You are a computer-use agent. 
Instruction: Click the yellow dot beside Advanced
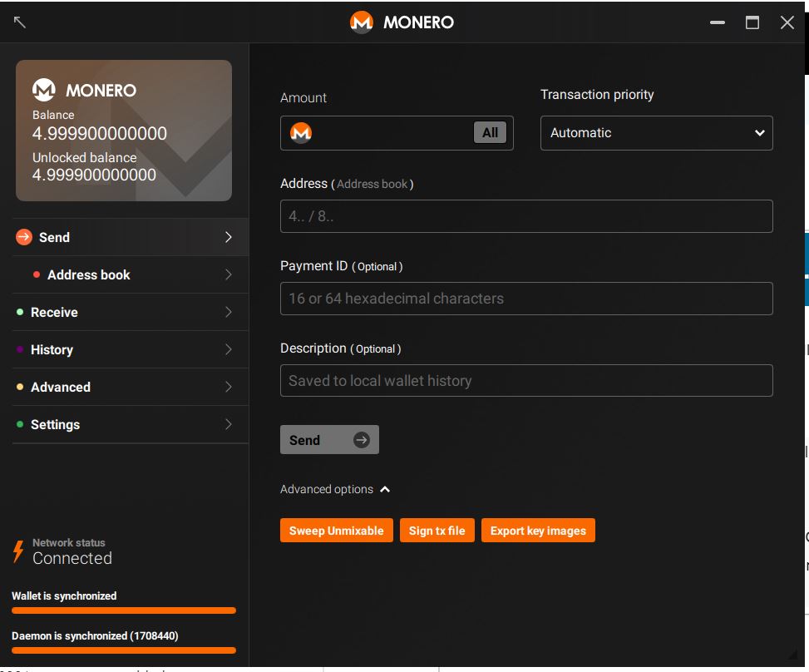20,387
